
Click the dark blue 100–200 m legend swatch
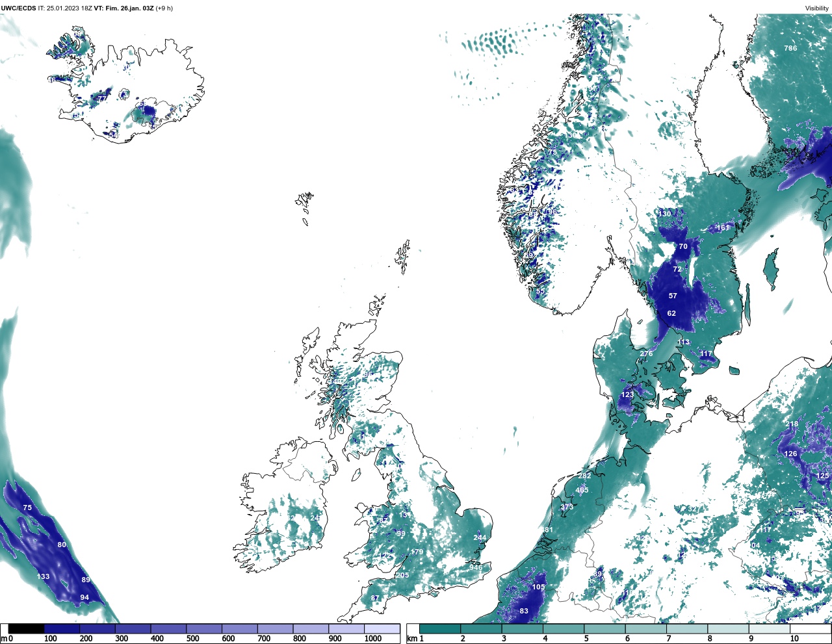[62, 628]
